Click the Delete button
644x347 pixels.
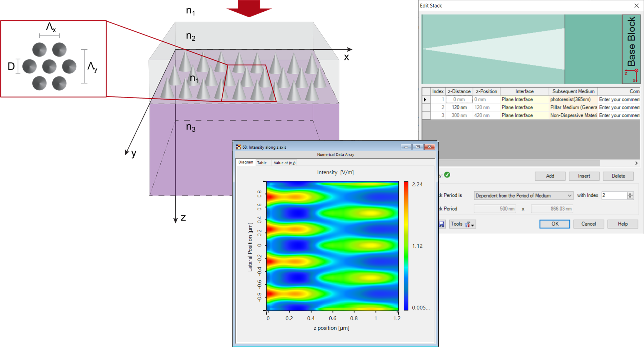[618, 176]
